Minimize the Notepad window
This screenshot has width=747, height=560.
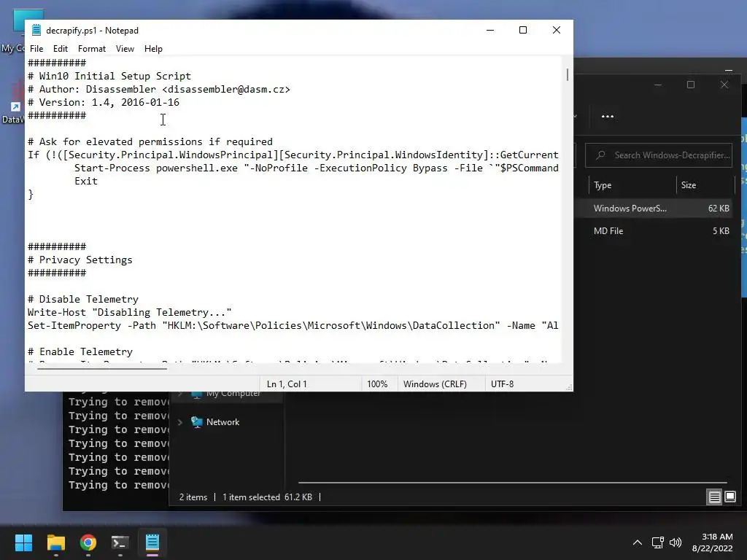click(489, 30)
